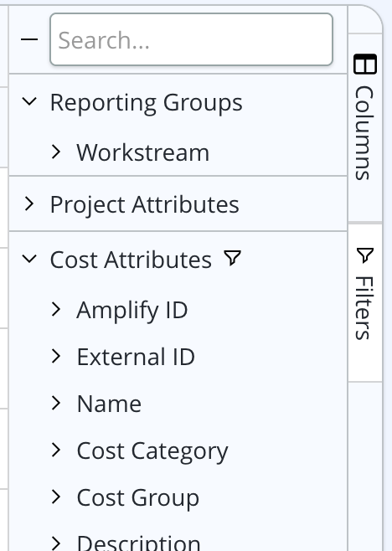Expand the External ID filter chevron
Viewport: 392px width, 551px height.
pos(56,356)
